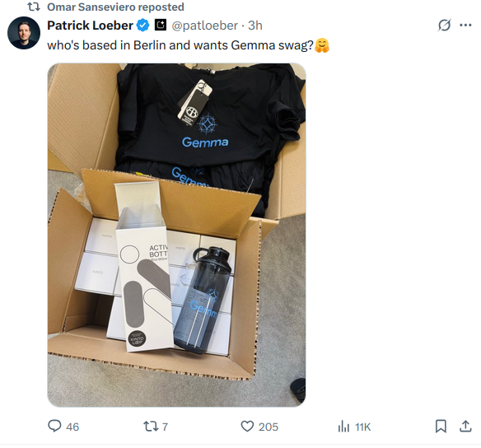This screenshot has height=448, width=481.
Task: Open the @patloeber handle link
Action: pyautogui.click(x=204, y=26)
